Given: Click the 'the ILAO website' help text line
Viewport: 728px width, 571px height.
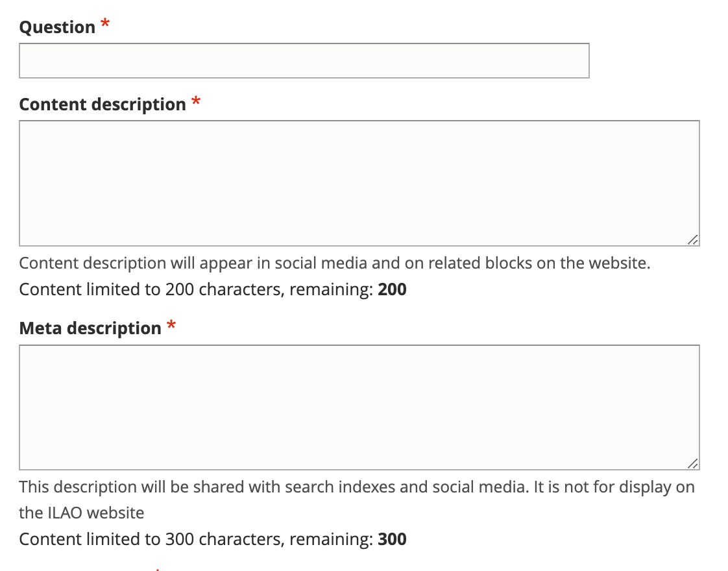Looking at the screenshot, I should [82, 513].
